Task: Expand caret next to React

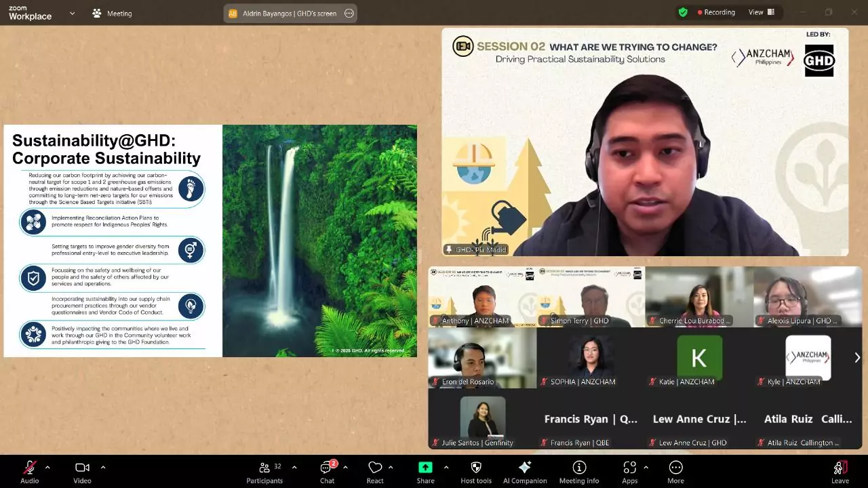Action: click(391, 467)
